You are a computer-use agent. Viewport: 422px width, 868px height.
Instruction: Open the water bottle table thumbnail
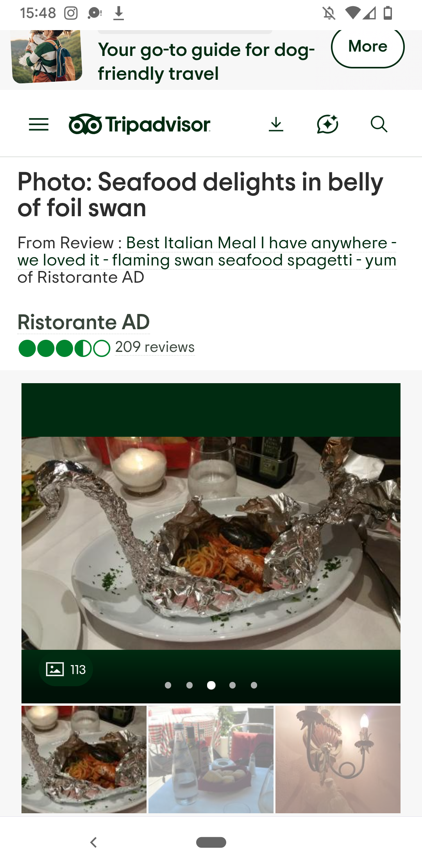tap(211, 759)
